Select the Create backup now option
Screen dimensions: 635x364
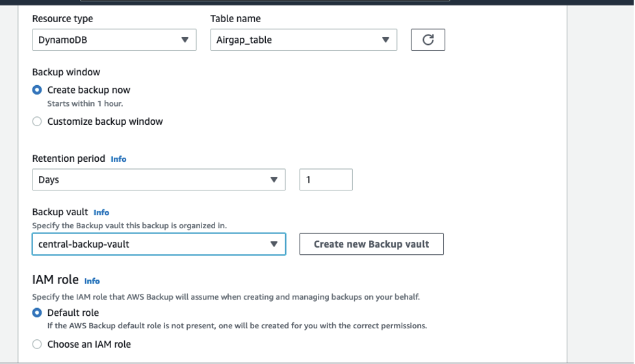37,90
